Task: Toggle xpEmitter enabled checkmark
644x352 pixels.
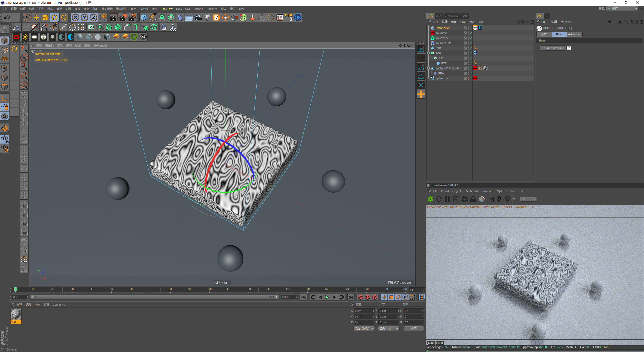Action: click(x=471, y=78)
